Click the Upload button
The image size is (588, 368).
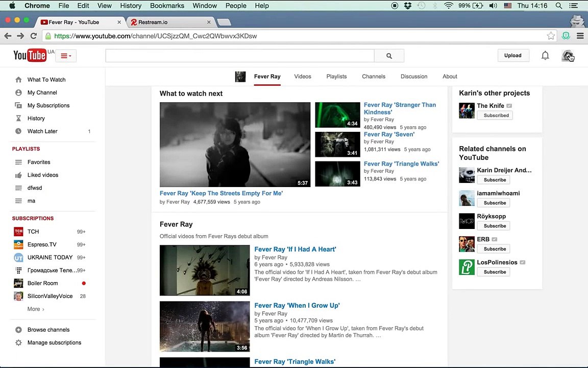(x=512, y=56)
